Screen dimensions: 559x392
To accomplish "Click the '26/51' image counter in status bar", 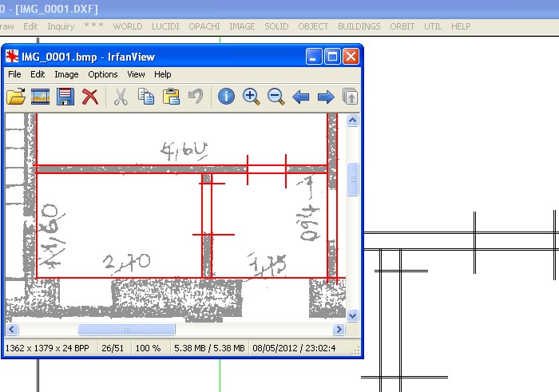I will point(113,348).
